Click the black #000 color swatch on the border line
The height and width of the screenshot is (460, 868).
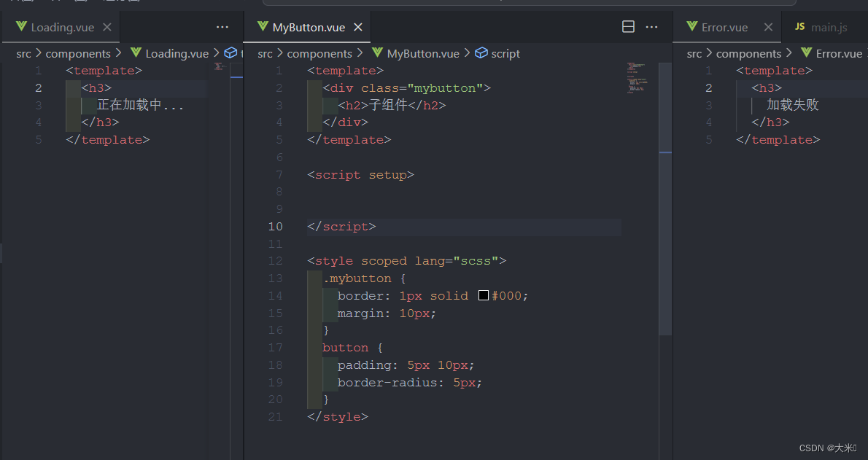(483, 295)
